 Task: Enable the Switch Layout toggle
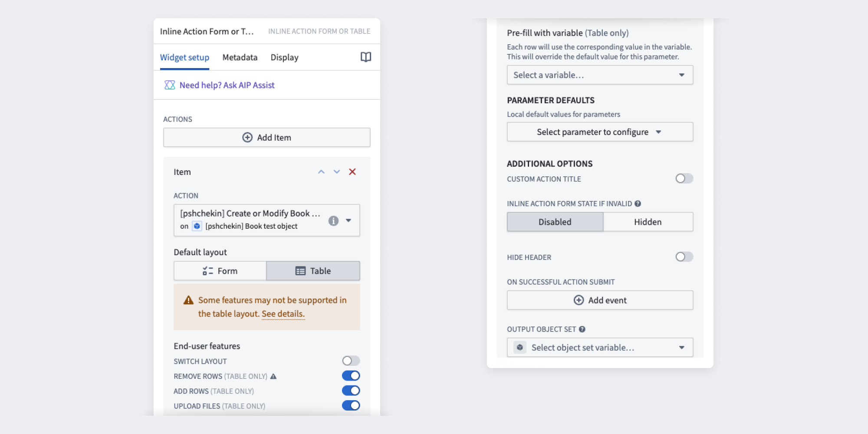click(x=351, y=361)
